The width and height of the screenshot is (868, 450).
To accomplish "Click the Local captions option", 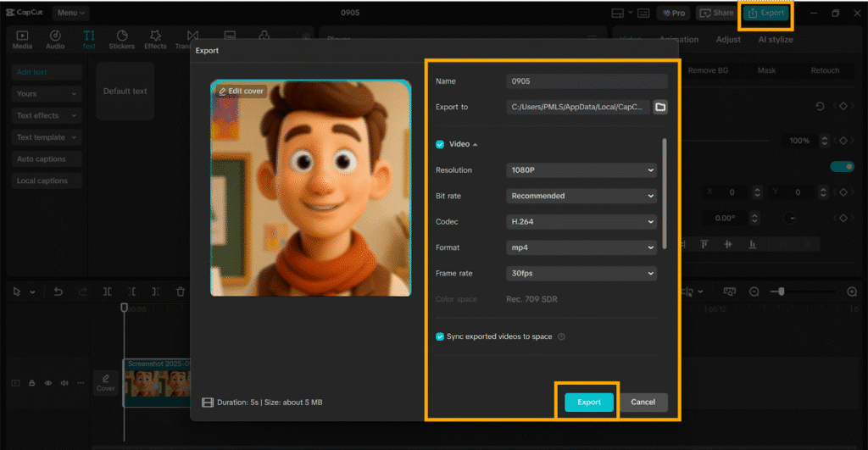I will 47,181.
